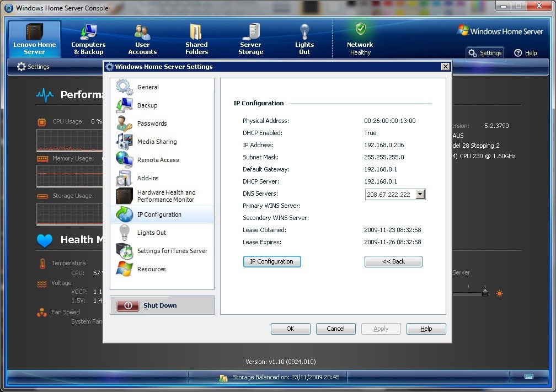Click the dialog Help button
The width and height of the screenshot is (556, 392).
426,329
